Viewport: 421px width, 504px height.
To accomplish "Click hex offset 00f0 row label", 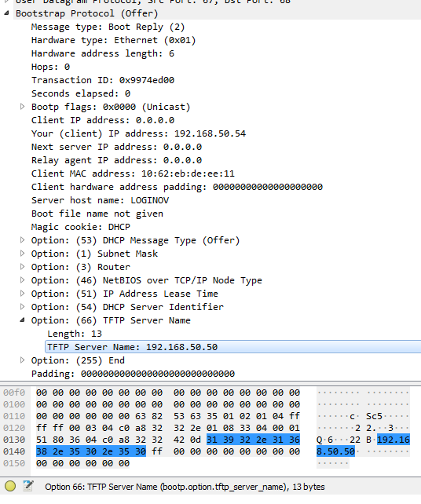I will click(14, 393).
